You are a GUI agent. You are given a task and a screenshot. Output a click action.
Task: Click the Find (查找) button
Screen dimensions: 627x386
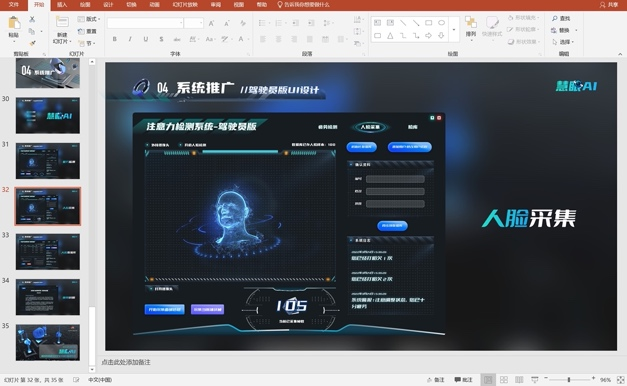pyautogui.click(x=561, y=18)
